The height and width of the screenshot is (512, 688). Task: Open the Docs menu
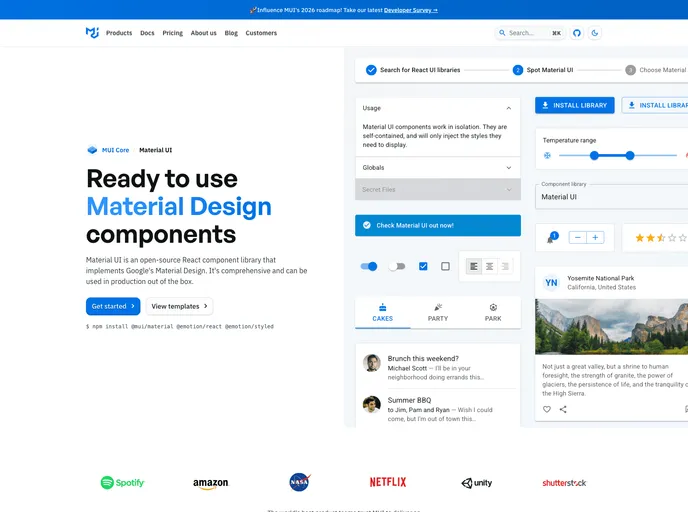pyautogui.click(x=147, y=33)
